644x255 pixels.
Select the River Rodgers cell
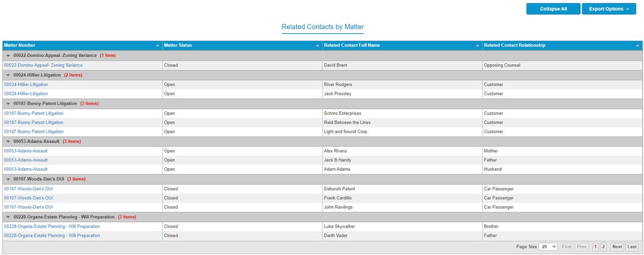pos(402,85)
